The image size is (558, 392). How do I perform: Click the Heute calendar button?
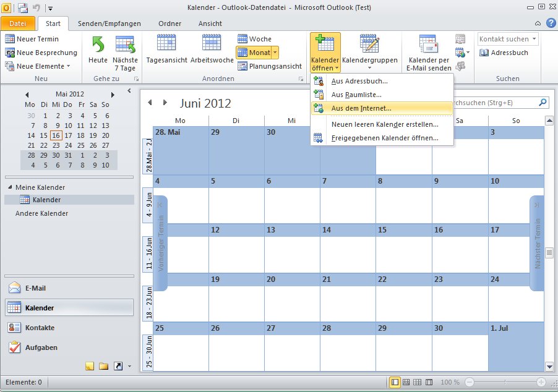pyautogui.click(x=98, y=52)
